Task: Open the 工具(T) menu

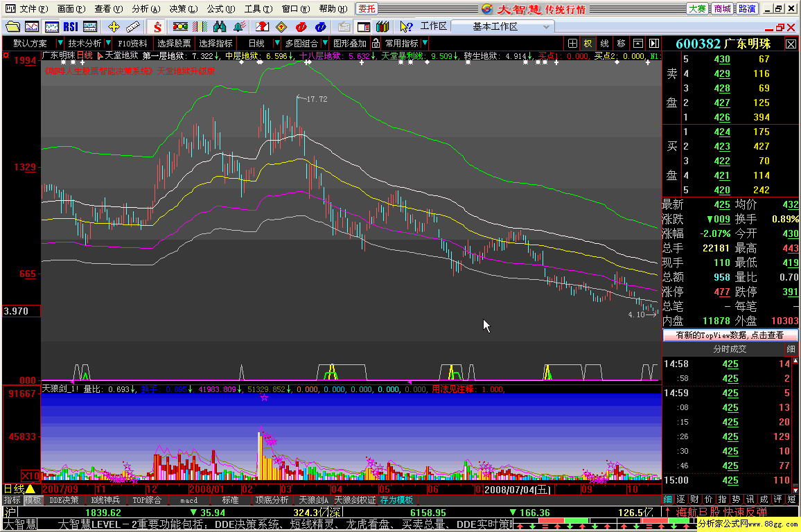Action: (258, 9)
